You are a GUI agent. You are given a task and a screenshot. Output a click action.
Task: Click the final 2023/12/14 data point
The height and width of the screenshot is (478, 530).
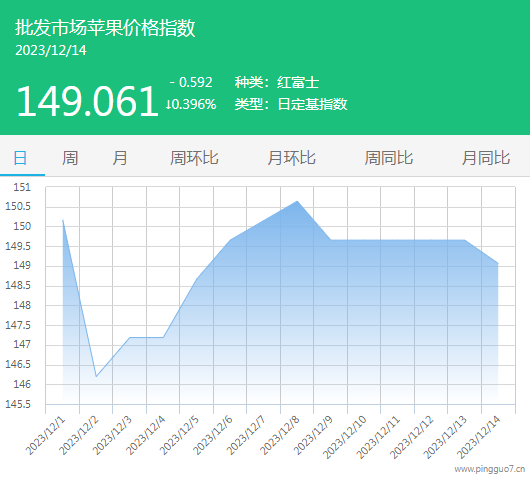click(x=498, y=263)
